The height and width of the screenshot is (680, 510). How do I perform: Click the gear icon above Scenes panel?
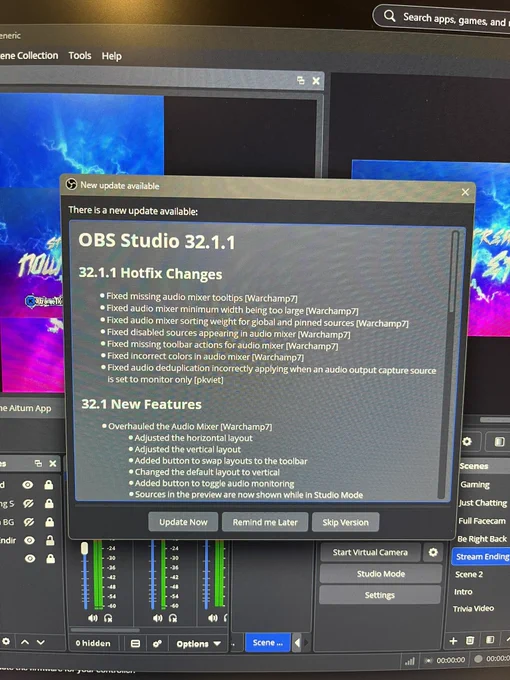point(467,441)
